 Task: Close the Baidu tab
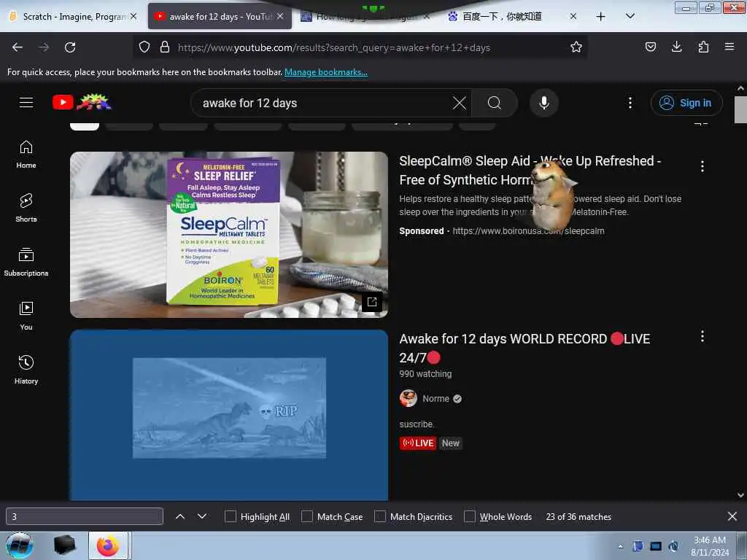tap(573, 16)
